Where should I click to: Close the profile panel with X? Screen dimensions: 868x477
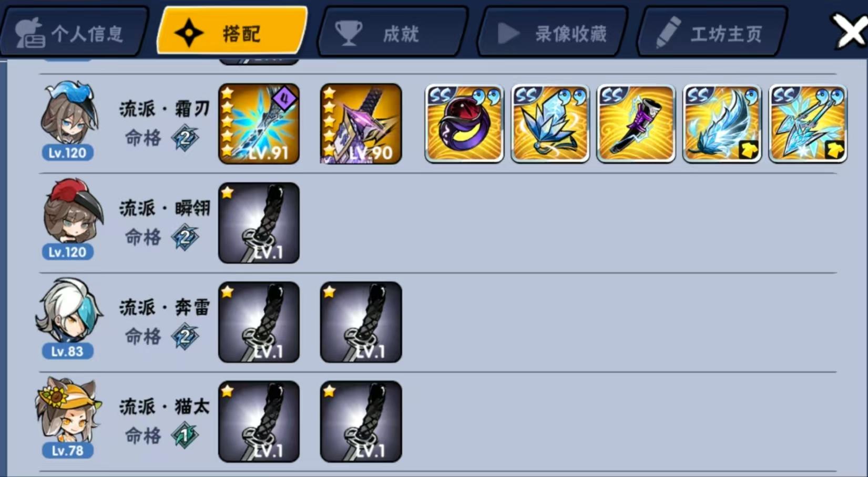849,32
